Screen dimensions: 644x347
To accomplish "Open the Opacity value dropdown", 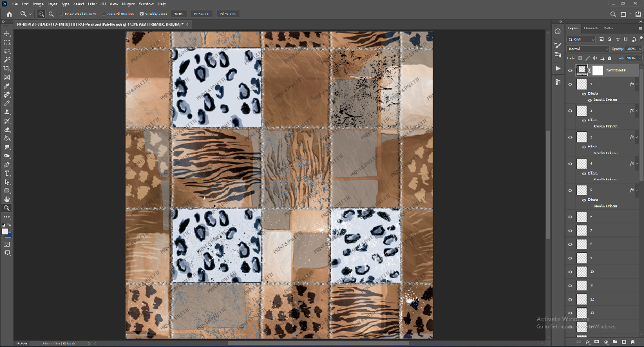I will (640, 49).
